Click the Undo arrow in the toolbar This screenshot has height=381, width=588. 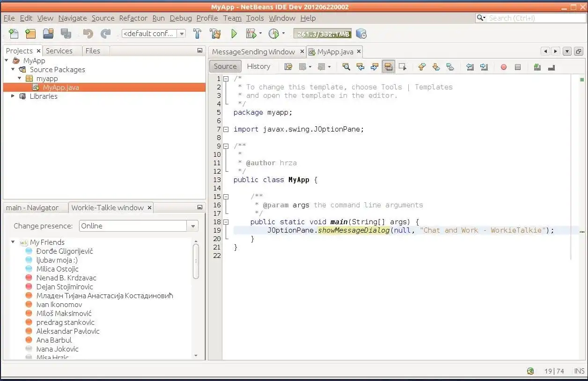(x=88, y=34)
